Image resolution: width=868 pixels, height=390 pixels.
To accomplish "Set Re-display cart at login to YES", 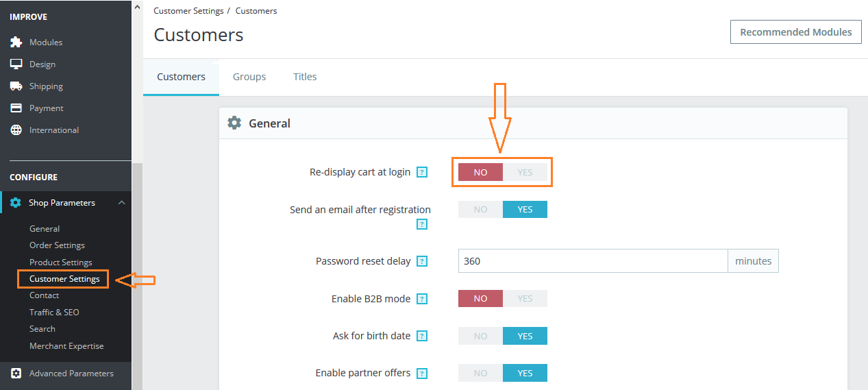I will [525, 172].
